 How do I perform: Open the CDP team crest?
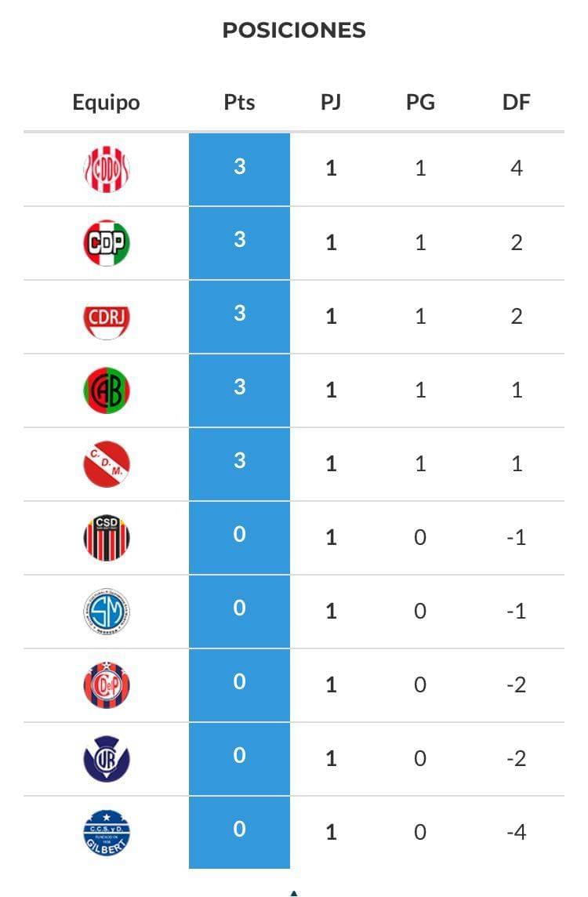pyautogui.click(x=107, y=243)
